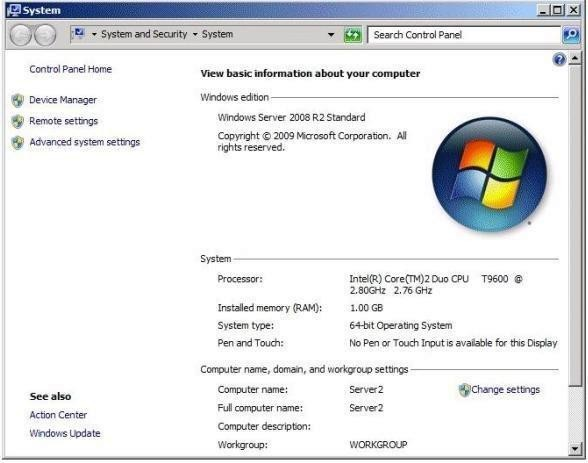Click the System window title bar icon
588x463 pixels.
coord(14,10)
